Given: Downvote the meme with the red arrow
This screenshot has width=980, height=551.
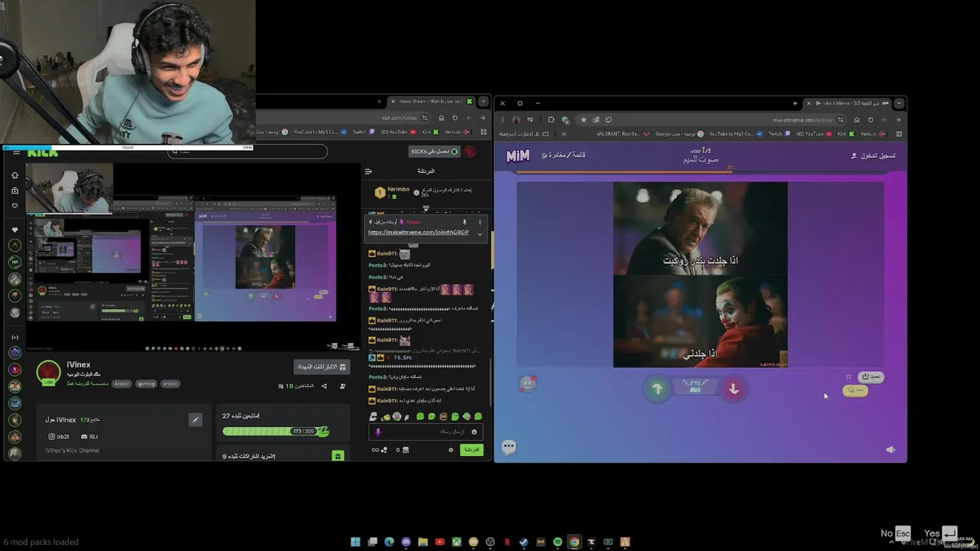Looking at the screenshot, I should pos(733,389).
